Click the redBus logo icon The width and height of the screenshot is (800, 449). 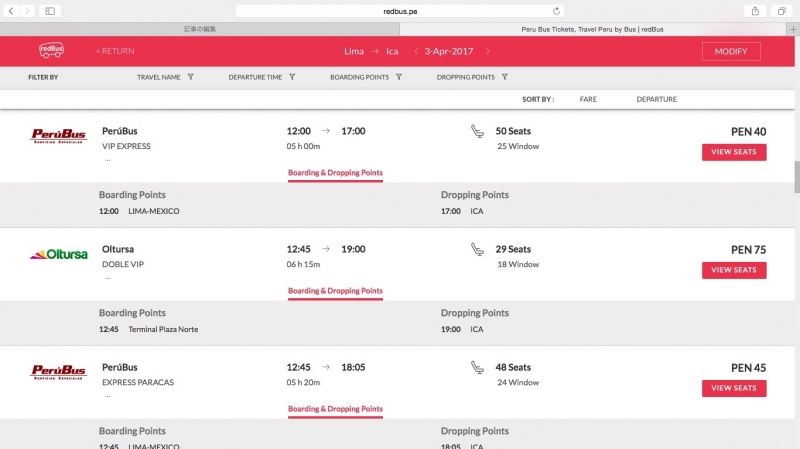click(52, 50)
